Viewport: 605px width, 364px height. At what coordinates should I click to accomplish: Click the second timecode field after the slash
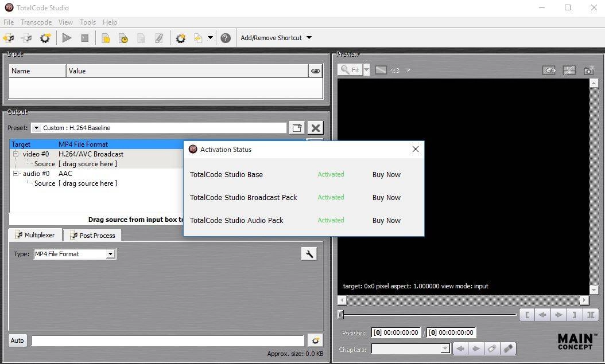[451, 332]
